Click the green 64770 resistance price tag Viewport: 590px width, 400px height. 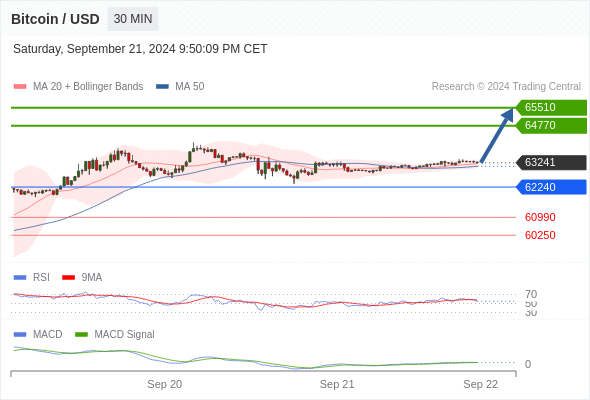coord(551,125)
